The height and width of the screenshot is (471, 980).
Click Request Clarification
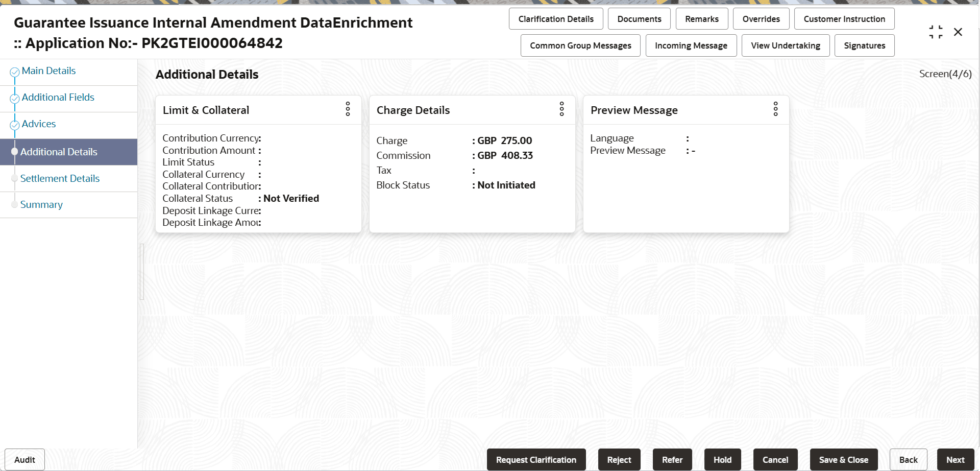click(536, 460)
